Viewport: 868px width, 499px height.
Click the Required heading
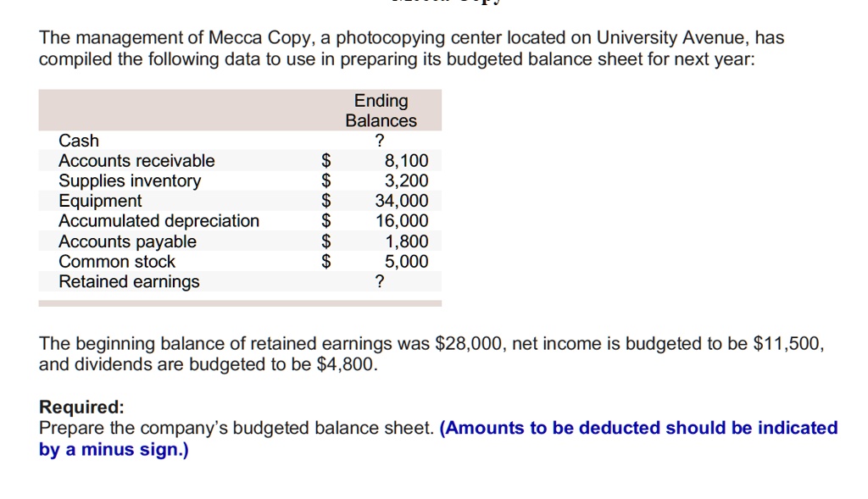point(81,408)
